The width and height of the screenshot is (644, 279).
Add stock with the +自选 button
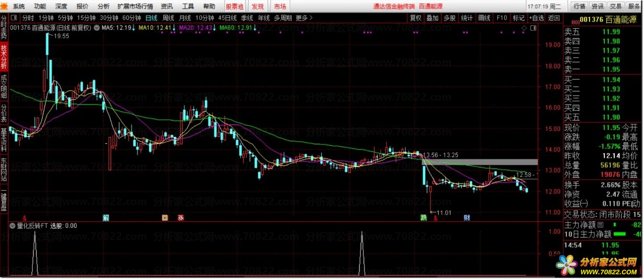(x=537, y=18)
